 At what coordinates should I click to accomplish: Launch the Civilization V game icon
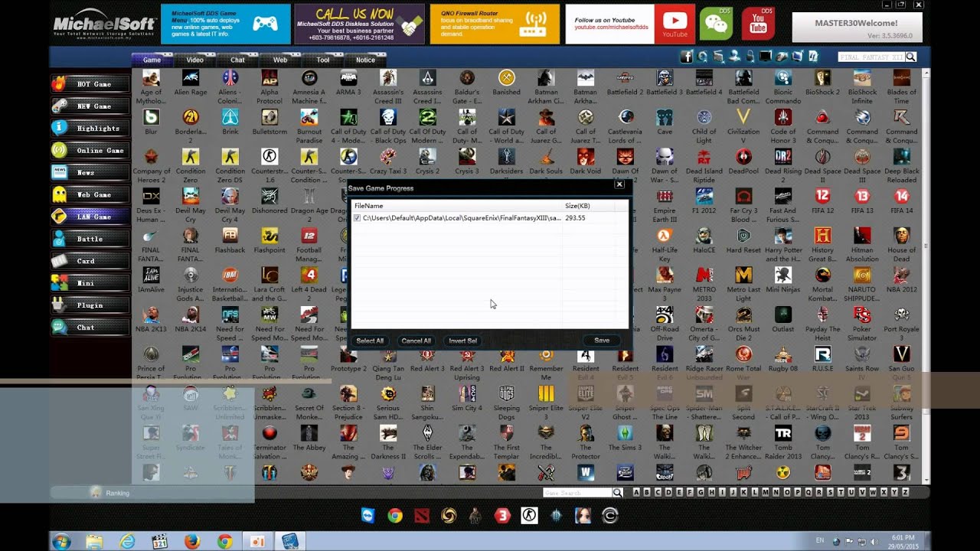(x=743, y=117)
